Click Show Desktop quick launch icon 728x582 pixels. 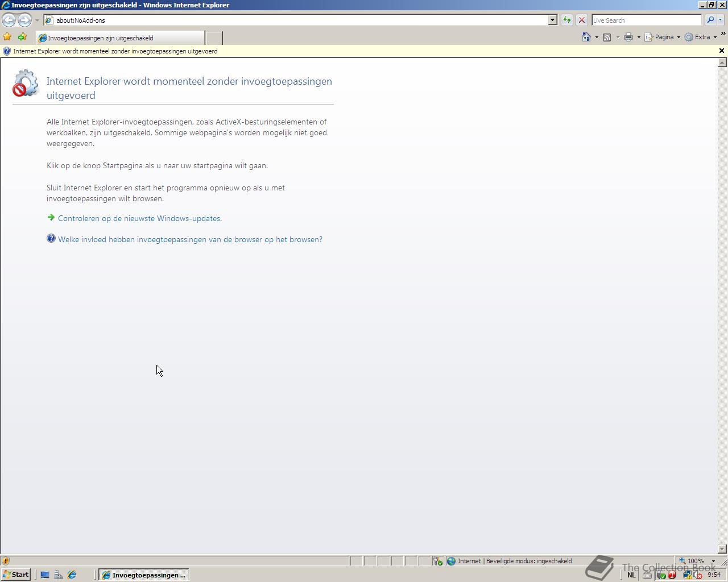(x=45, y=575)
